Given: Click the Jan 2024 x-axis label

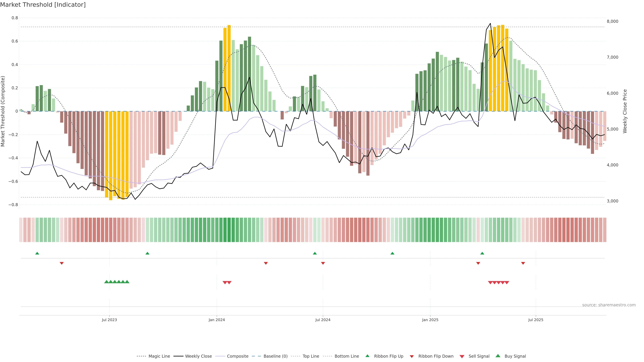Looking at the screenshot, I should [x=217, y=320].
